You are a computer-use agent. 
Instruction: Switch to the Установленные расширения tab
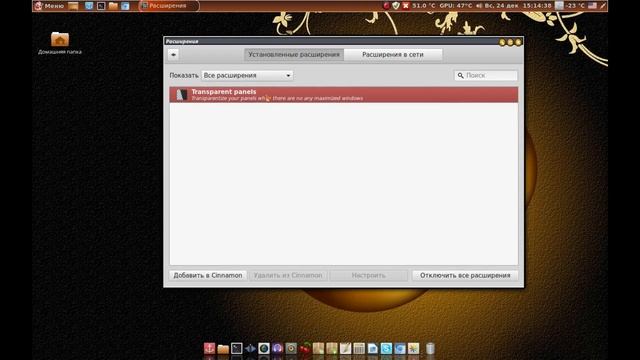coord(294,55)
